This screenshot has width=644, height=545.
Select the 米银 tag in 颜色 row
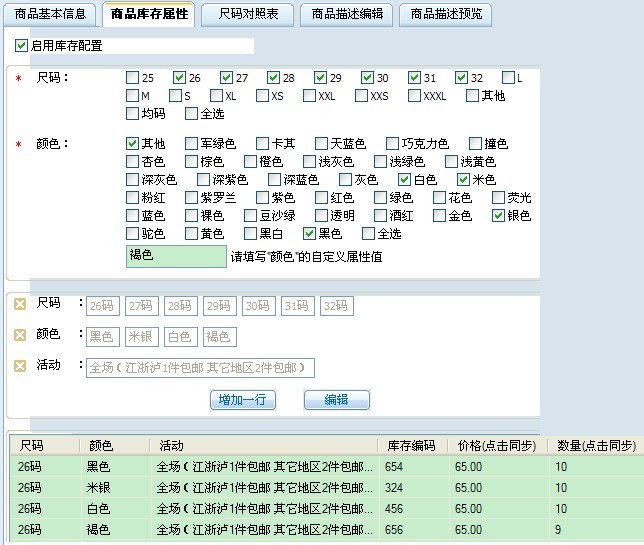pyautogui.click(x=141, y=337)
